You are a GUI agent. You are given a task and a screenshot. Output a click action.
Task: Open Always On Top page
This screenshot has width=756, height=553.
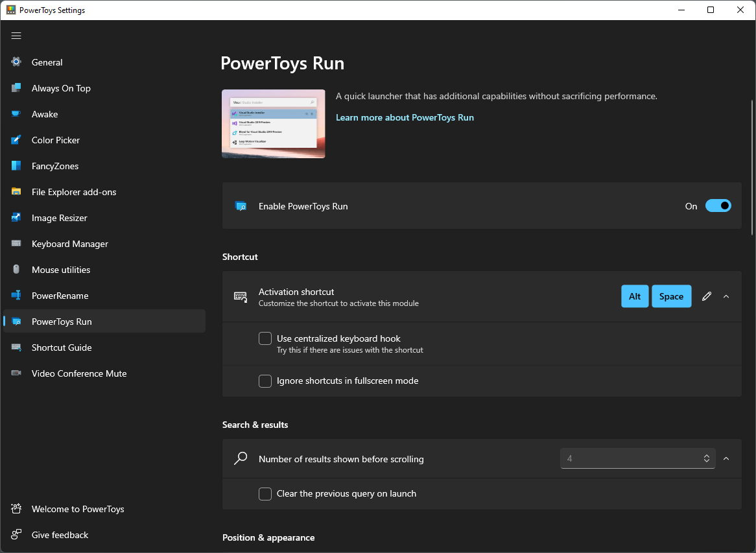pyautogui.click(x=104, y=88)
